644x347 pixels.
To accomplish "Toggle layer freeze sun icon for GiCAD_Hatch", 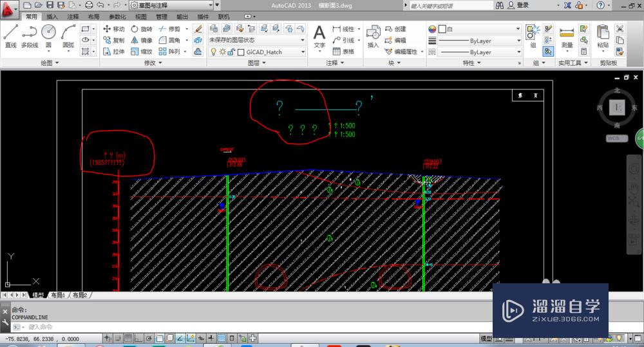I will [222, 52].
